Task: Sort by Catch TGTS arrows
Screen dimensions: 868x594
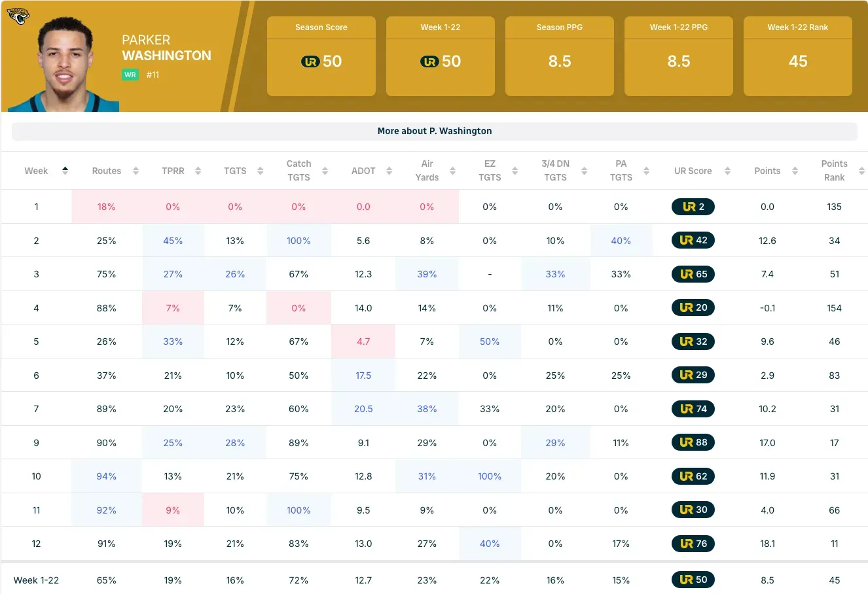Action: [325, 171]
